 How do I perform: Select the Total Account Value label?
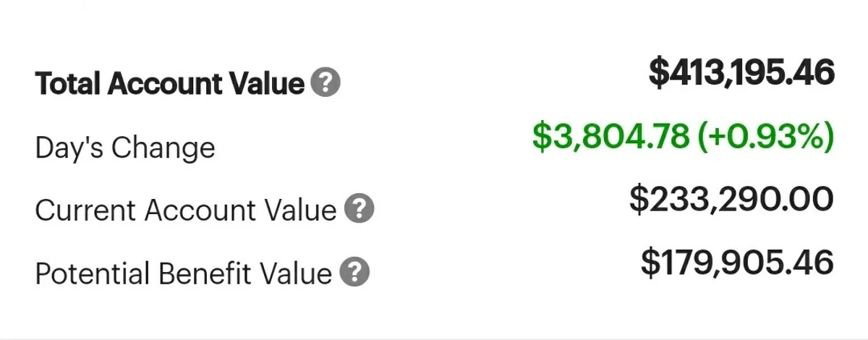[x=170, y=85]
